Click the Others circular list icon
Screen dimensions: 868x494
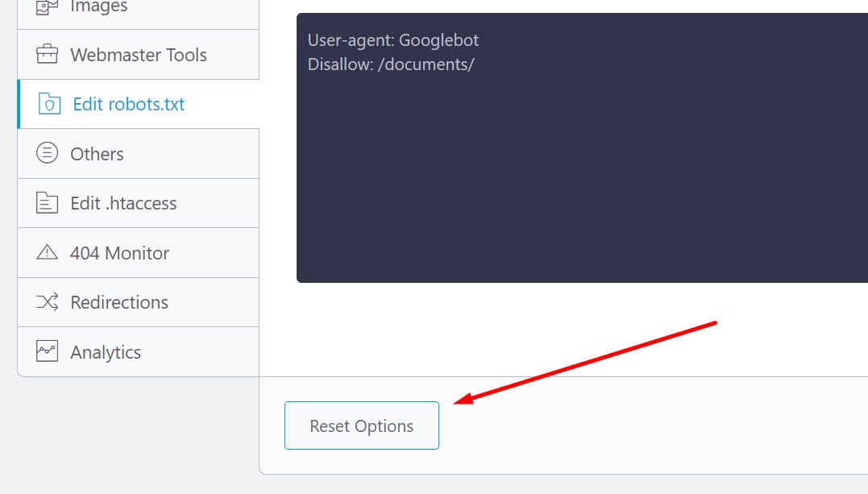(x=46, y=153)
